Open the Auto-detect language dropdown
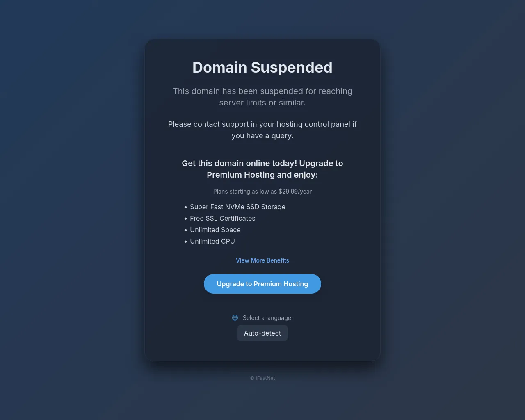Screen dimensions: 525x420 262,333
